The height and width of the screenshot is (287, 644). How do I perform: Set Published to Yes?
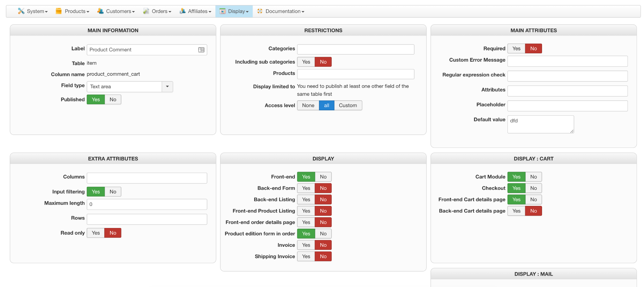coord(96,100)
